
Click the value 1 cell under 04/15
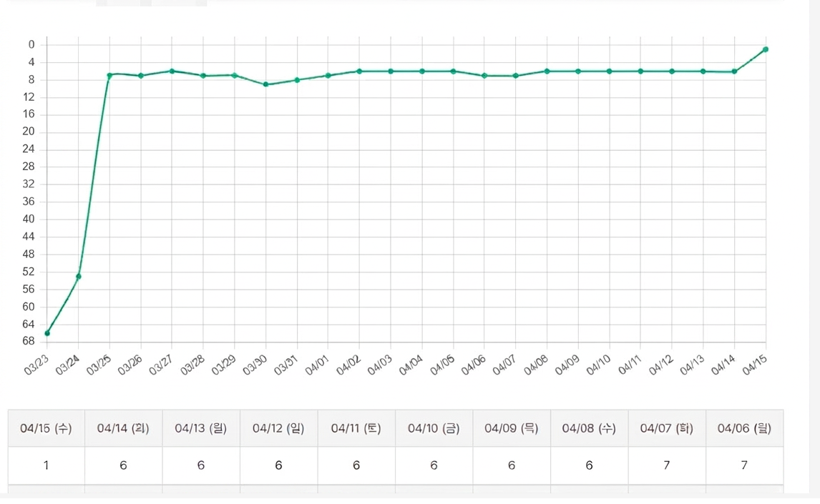(x=46, y=465)
